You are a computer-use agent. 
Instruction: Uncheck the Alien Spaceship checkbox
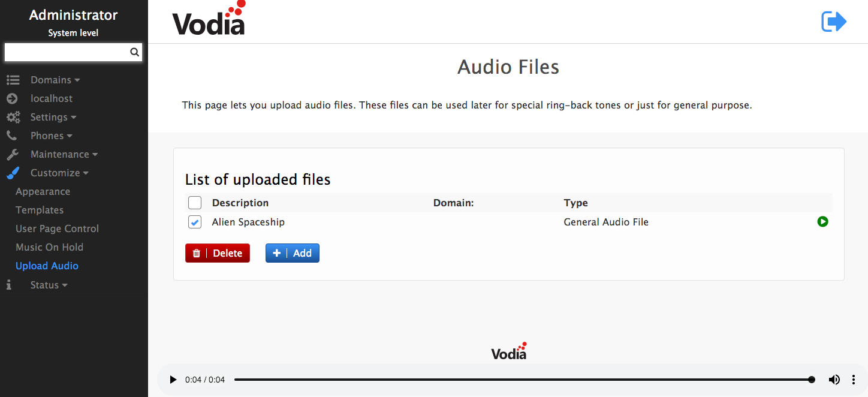(x=195, y=222)
